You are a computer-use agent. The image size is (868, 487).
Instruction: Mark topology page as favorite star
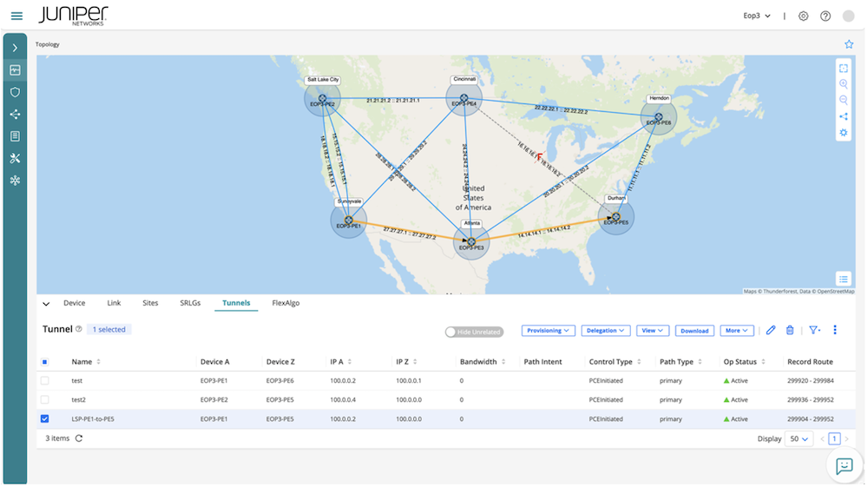[849, 44]
